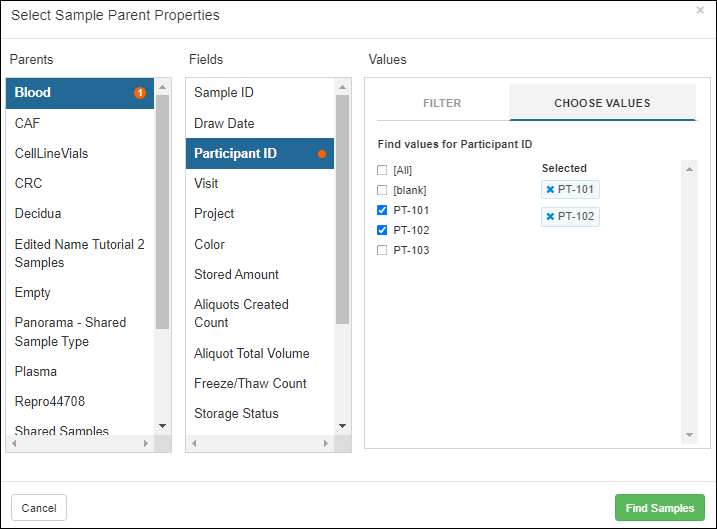Pick the Storage Status field
Viewport: 717px width, 529px height.
pyautogui.click(x=236, y=414)
